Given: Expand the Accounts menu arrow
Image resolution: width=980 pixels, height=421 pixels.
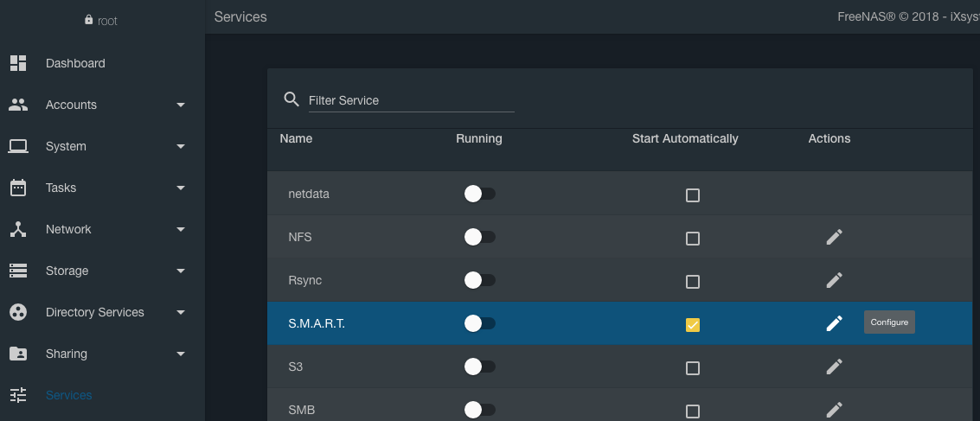Looking at the screenshot, I should (x=181, y=105).
